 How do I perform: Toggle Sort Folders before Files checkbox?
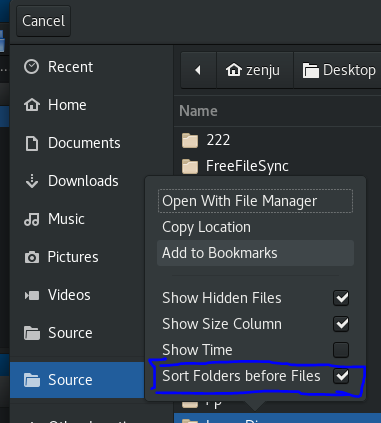tap(341, 376)
